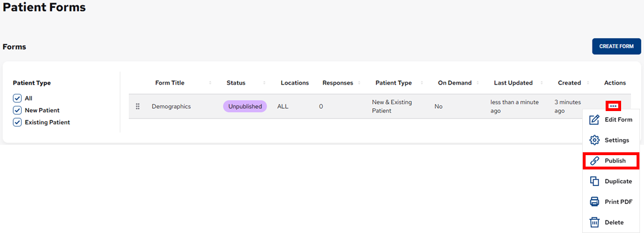Image resolution: width=644 pixels, height=233 pixels.
Task: Toggle the Existing Patient checkbox
Action: pos(17,123)
